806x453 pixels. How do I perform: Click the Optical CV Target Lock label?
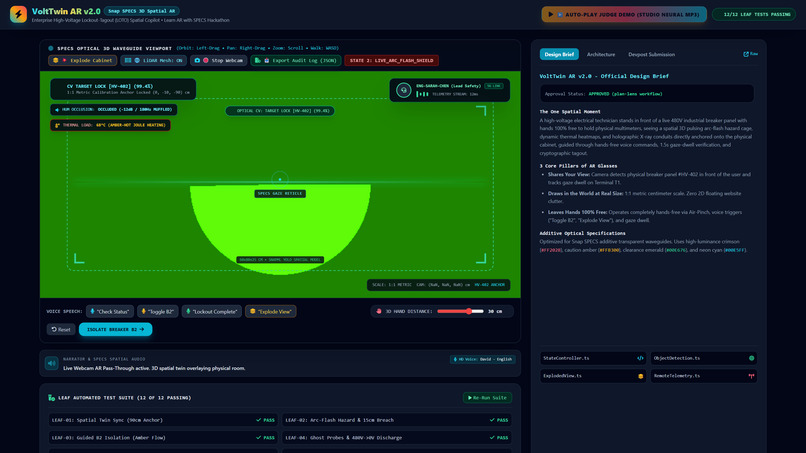pyautogui.click(x=280, y=111)
